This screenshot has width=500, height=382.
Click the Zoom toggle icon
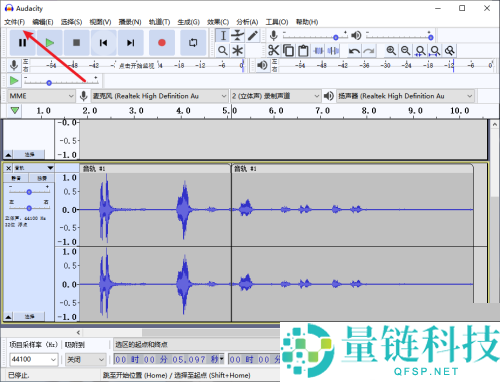click(450, 51)
